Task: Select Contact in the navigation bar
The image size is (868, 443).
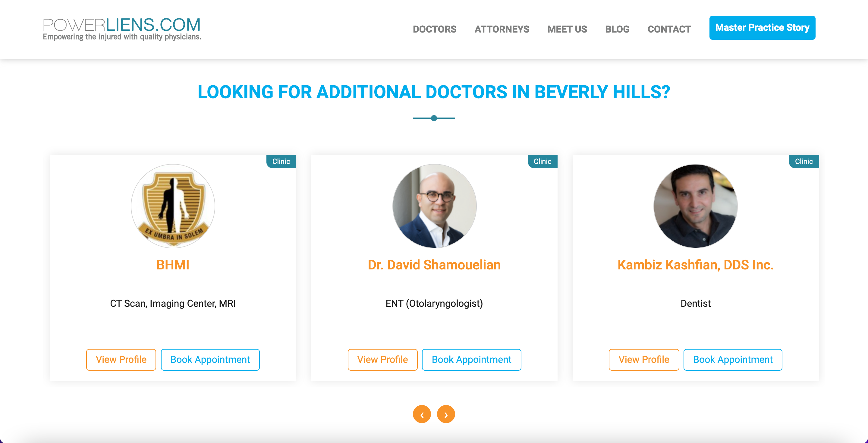Action: tap(669, 29)
